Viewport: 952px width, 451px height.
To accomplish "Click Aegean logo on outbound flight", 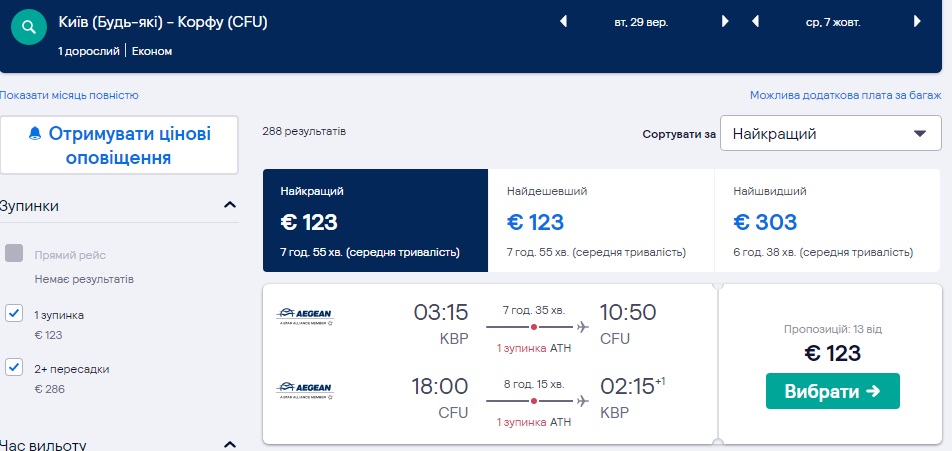I will [304, 318].
